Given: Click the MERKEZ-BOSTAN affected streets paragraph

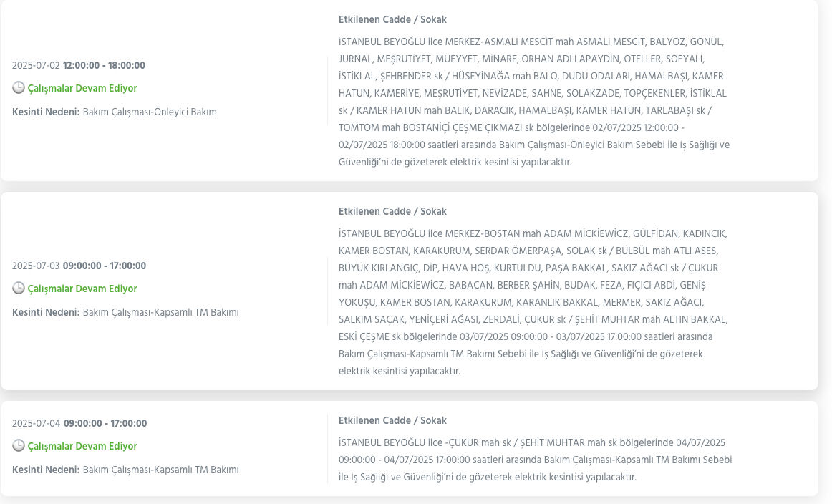Looking at the screenshot, I should [x=534, y=302].
